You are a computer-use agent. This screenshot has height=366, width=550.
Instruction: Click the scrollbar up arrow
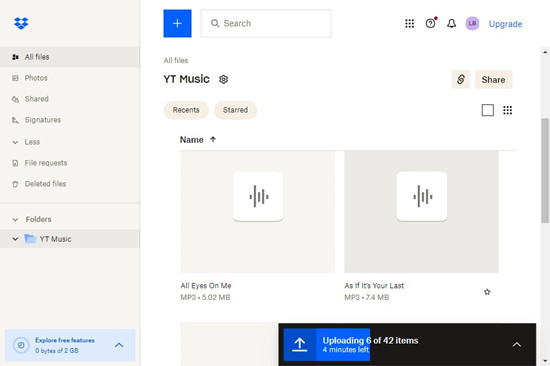click(x=545, y=52)
